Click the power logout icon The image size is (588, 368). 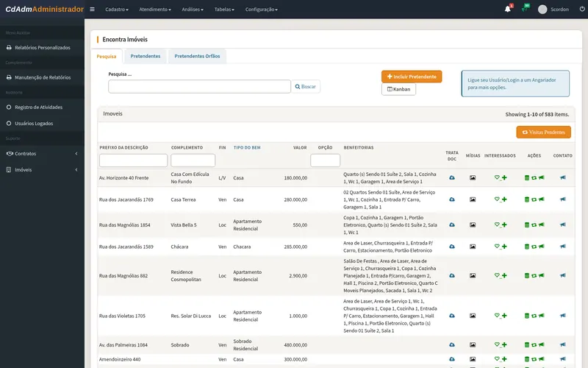coord(582,9)
